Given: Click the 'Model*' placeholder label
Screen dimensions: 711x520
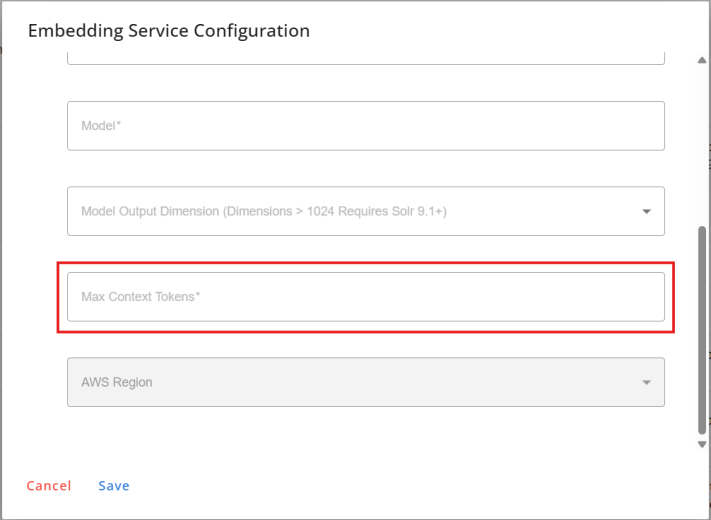Looking at the screenshot, I should 100,126.
